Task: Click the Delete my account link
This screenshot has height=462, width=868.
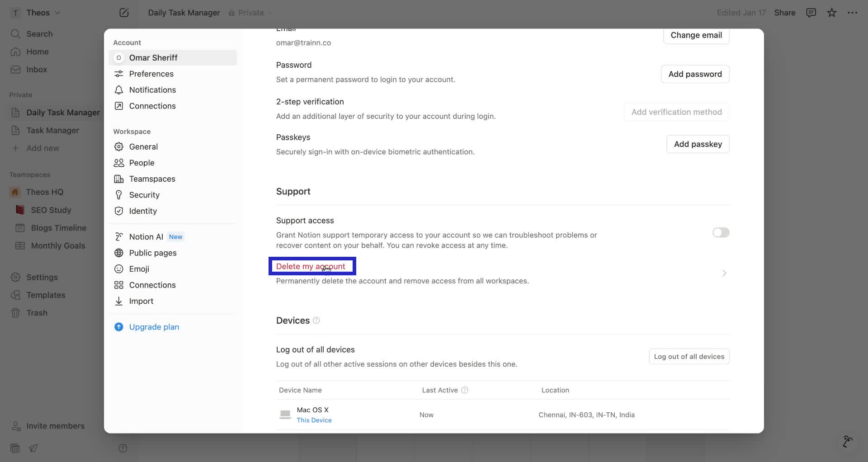Action: (x=311, y=266)
